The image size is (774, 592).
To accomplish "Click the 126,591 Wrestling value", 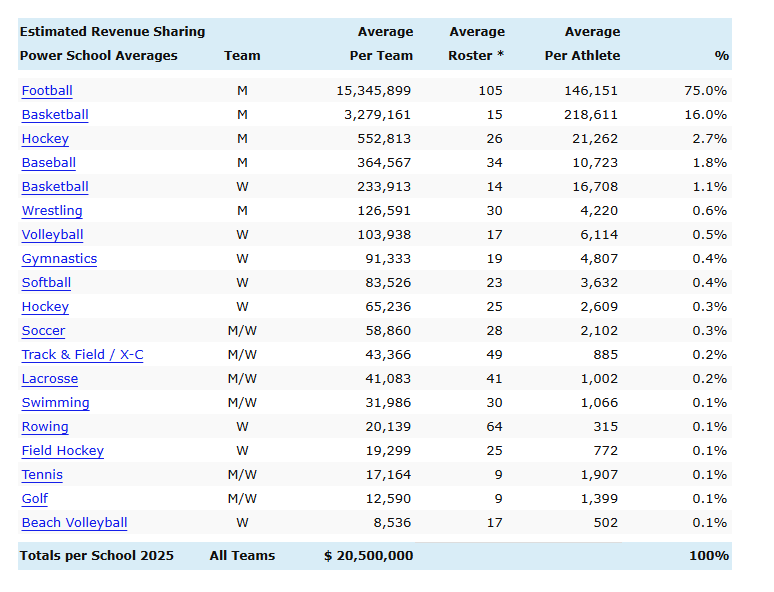I will tap(384, 211).
